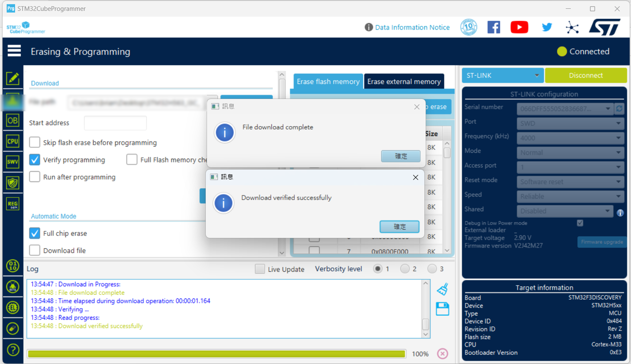
Task: Select the Erase flash memory tab
Action: pos(328,81)
